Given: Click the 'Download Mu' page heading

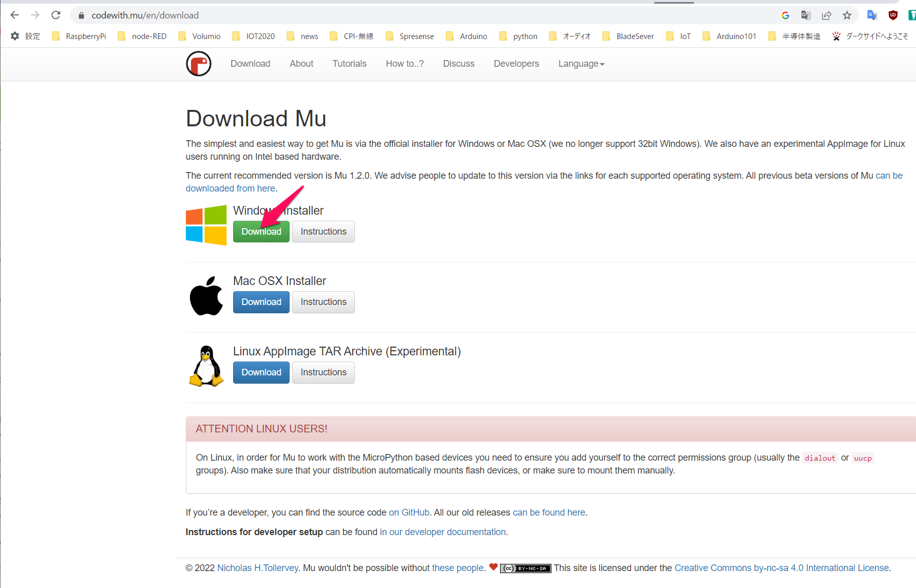Looking at the screenshot, I should point(256,119).
